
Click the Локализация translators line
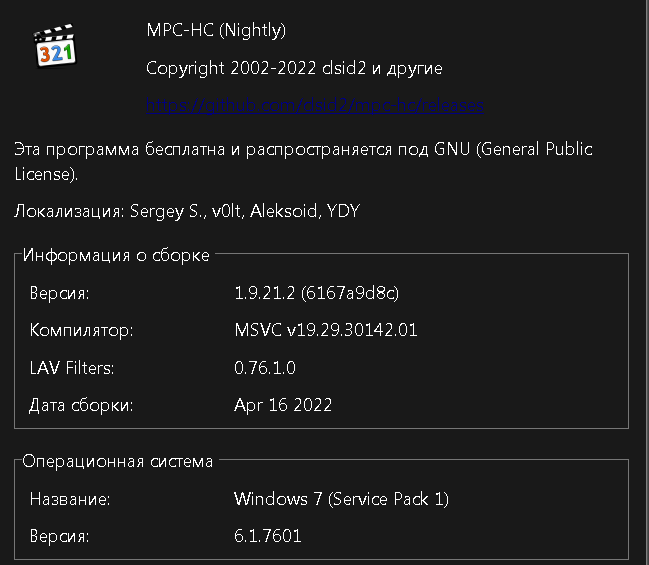187,211
